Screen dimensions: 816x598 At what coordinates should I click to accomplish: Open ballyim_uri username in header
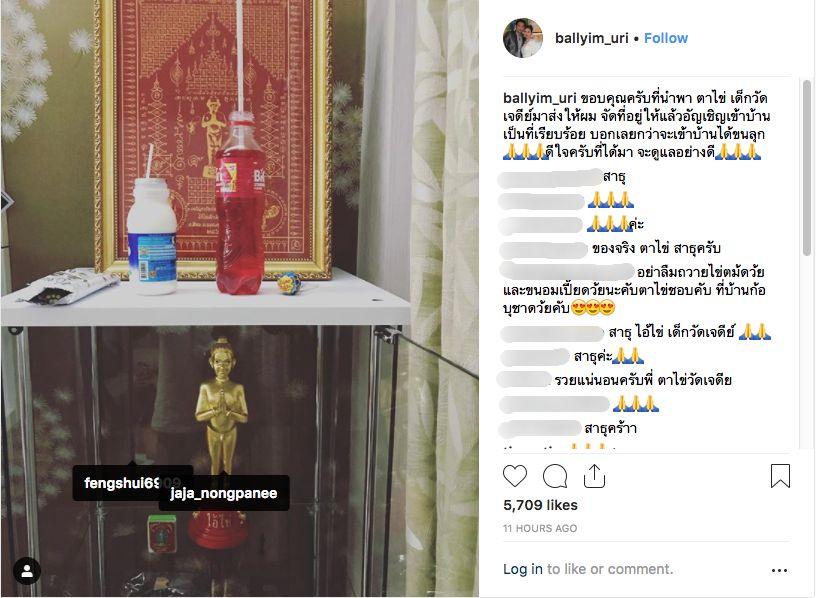pyautogui.click(x=592, y=39)
